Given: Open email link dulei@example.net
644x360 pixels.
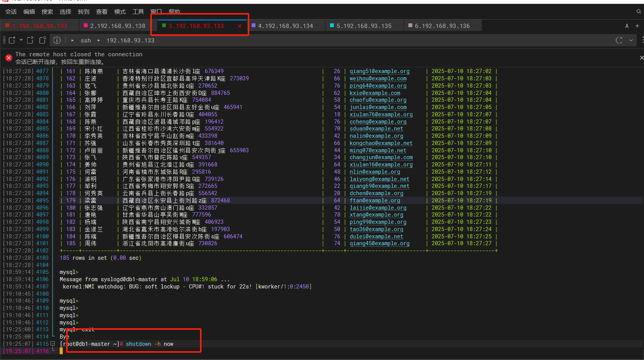Looking at the screenshot, I should tap(376, 236).
